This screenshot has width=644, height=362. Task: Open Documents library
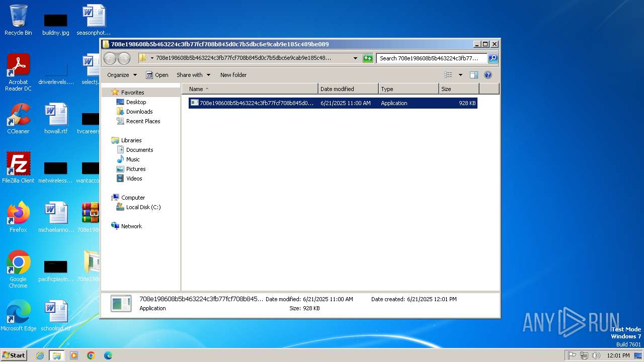click(139, 150)
